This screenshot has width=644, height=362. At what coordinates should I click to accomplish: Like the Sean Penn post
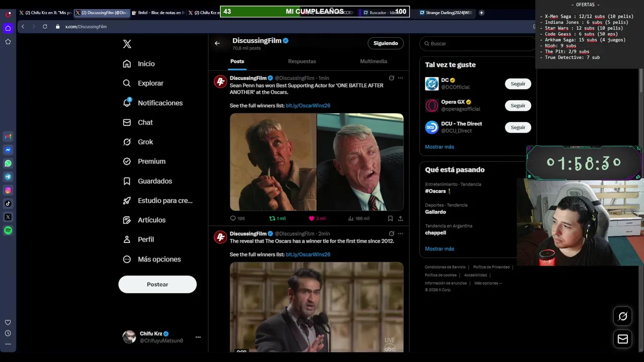(317, 219)
